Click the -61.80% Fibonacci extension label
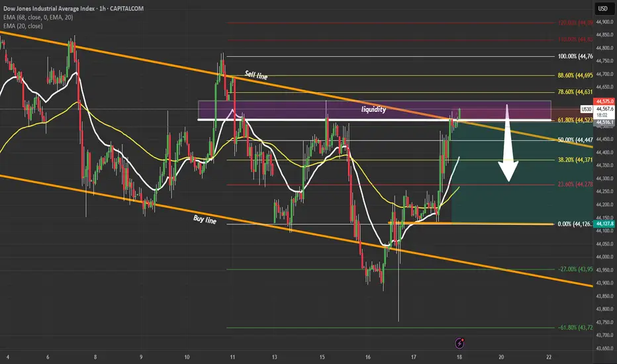Screen dimensions: 617x364 click(x=575, y=328)
